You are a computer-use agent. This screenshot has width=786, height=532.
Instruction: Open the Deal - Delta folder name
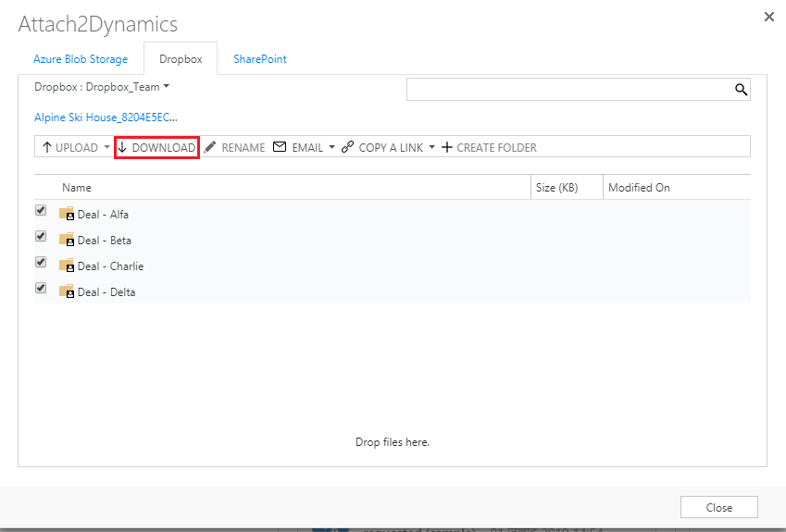[x=106, y=292]
